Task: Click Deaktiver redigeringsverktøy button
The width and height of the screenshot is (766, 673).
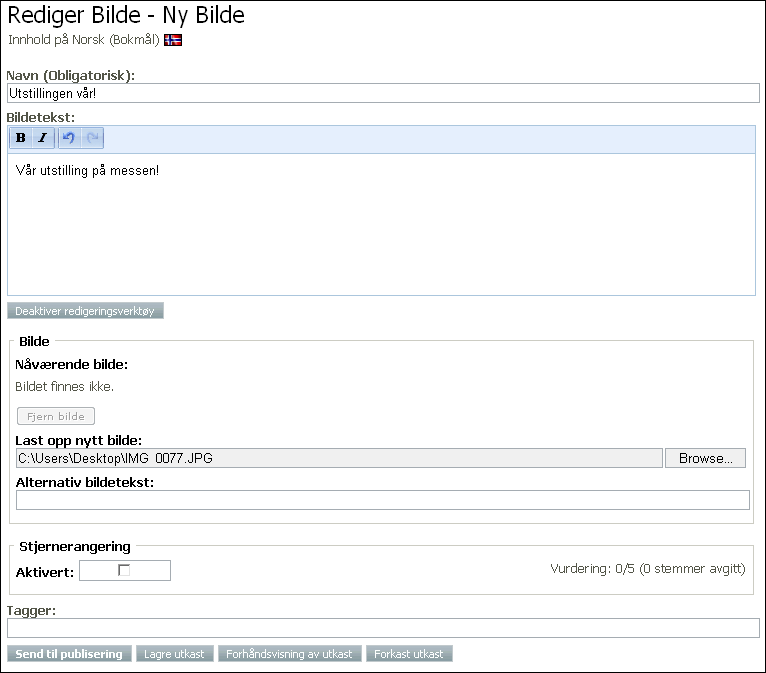Action: pos(85,311)
